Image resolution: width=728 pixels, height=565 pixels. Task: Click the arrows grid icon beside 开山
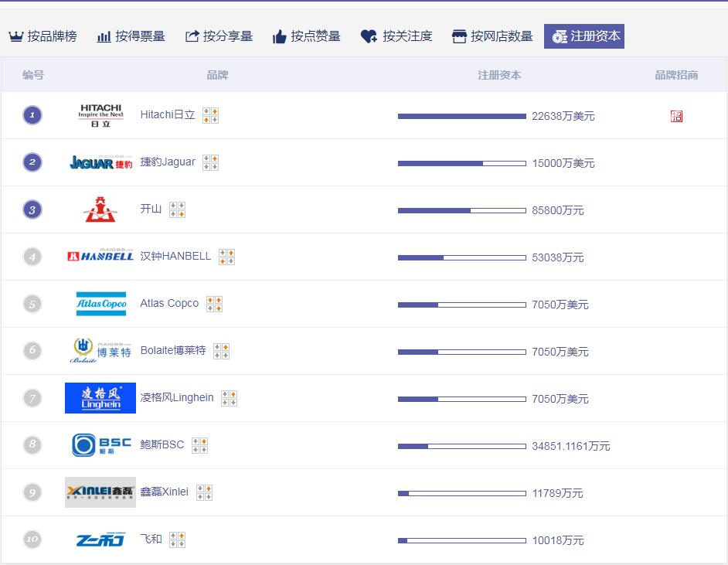click(177, 209)
